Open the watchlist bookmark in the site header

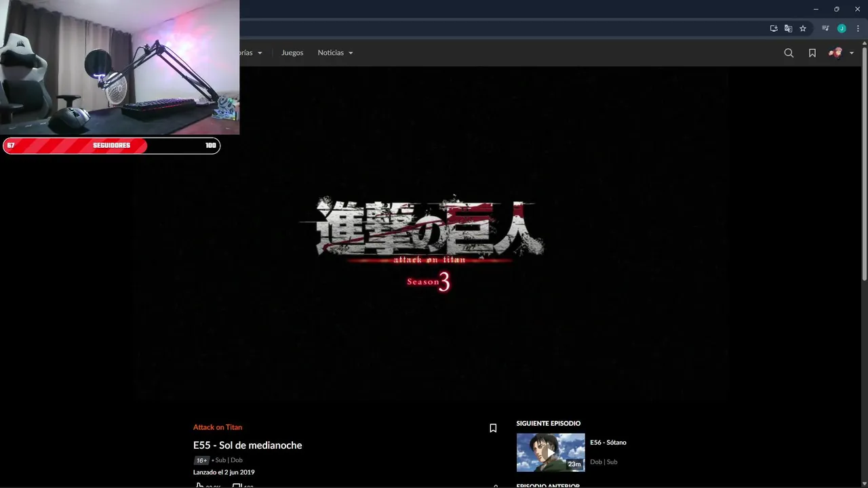(x=812, y=53)
